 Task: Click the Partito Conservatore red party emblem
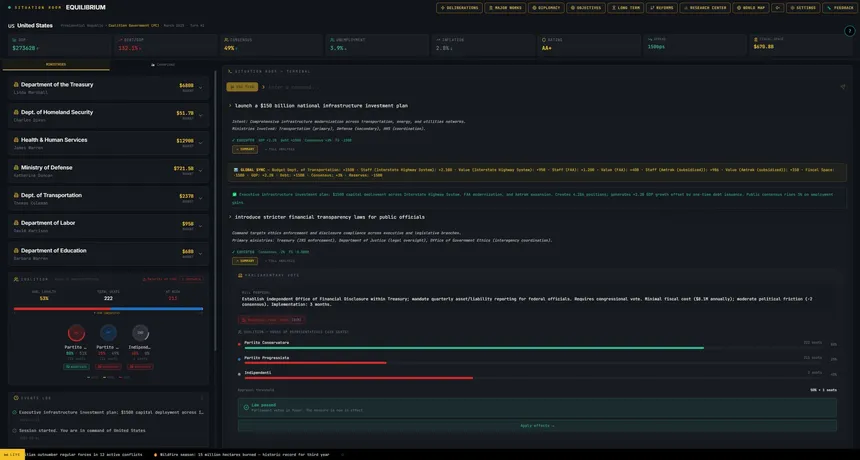coord(76,333)
